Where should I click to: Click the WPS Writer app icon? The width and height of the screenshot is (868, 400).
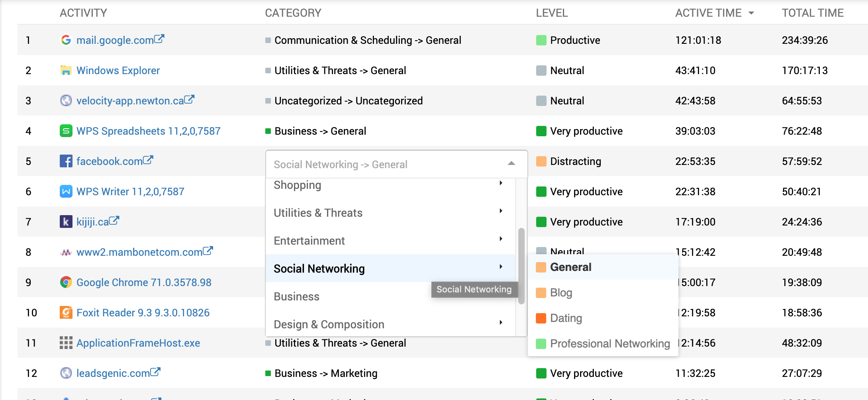66,192
